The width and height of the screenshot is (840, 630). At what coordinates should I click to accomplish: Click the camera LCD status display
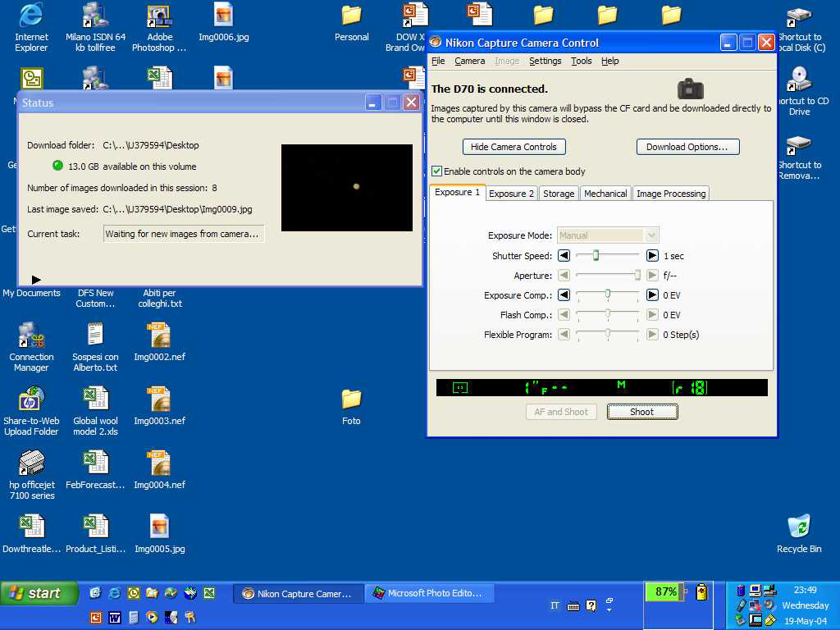601,387
